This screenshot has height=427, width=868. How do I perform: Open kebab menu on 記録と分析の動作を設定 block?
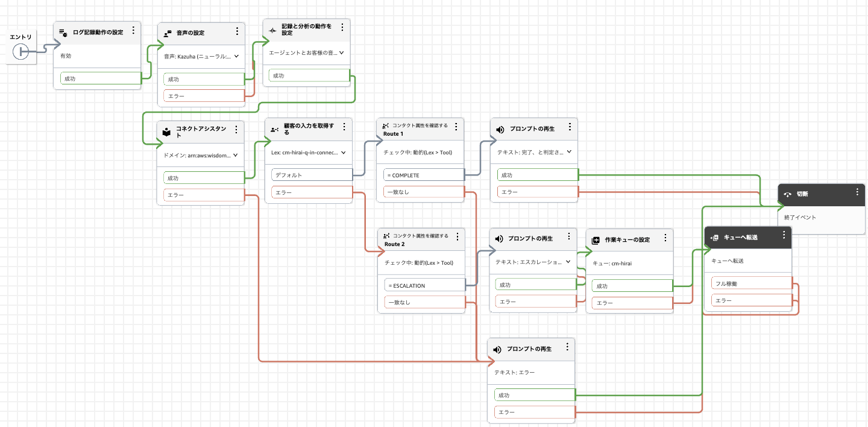pos(342,27)
